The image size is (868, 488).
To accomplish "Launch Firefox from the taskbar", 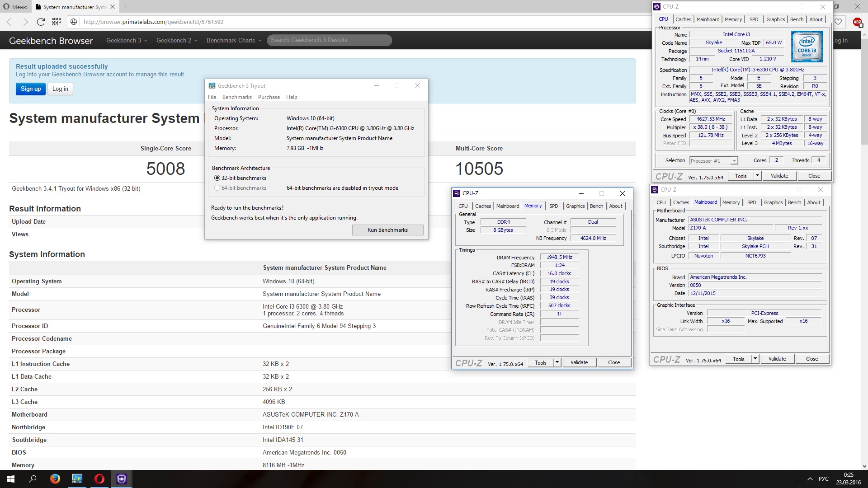I will (55, 479).
